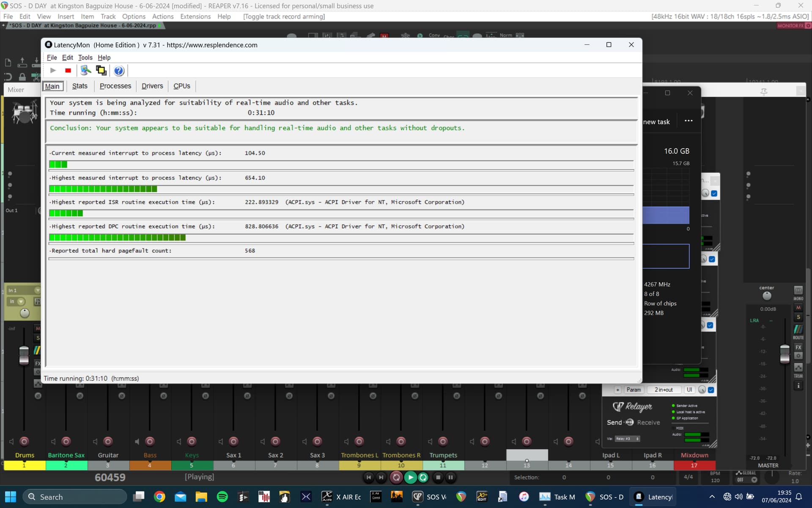Mute the master track

[x=798, y=308]
